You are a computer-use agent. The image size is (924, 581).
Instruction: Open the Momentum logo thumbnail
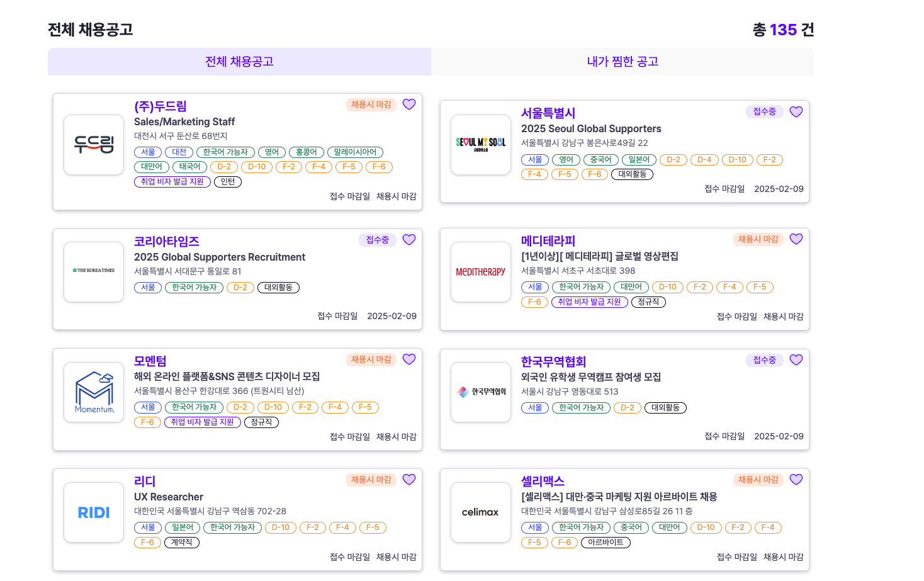point(94,392)
